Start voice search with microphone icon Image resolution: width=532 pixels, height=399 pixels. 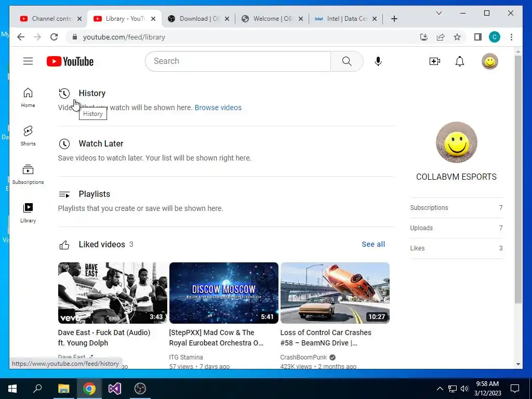pos(378,61)
